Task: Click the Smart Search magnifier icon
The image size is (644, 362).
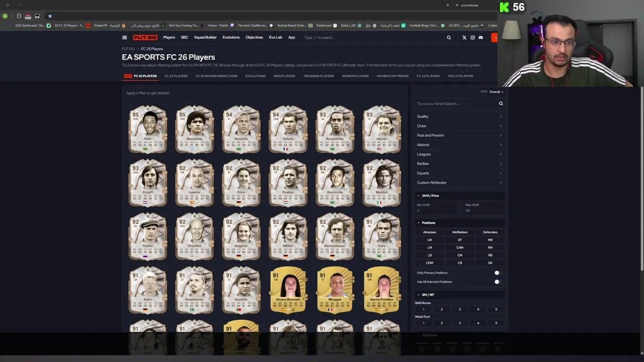Action: click(501, 104)
